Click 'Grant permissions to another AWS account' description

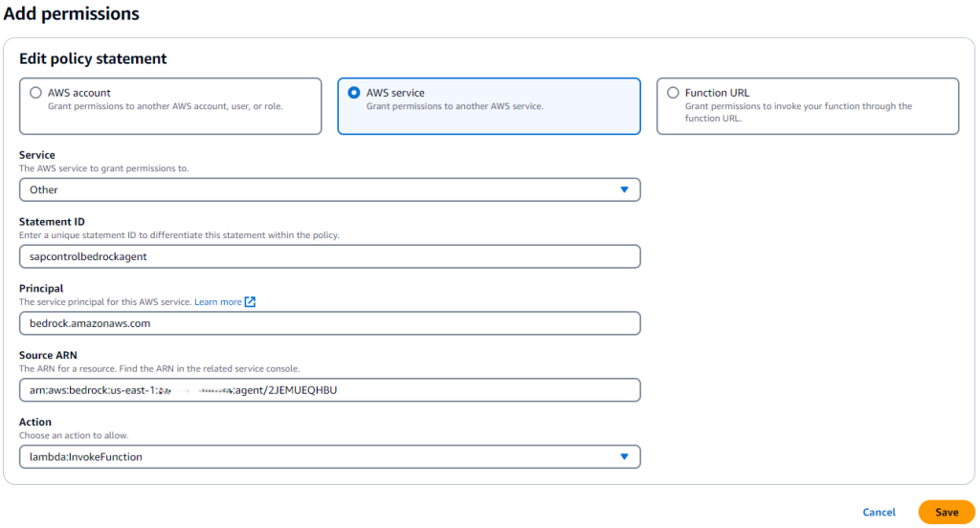point(165,106)
